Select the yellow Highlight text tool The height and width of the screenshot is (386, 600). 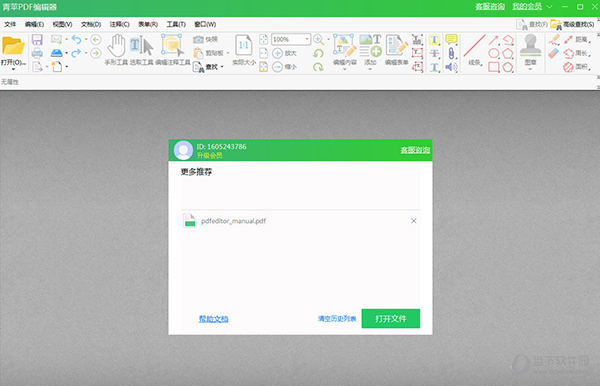coord(434,40)
